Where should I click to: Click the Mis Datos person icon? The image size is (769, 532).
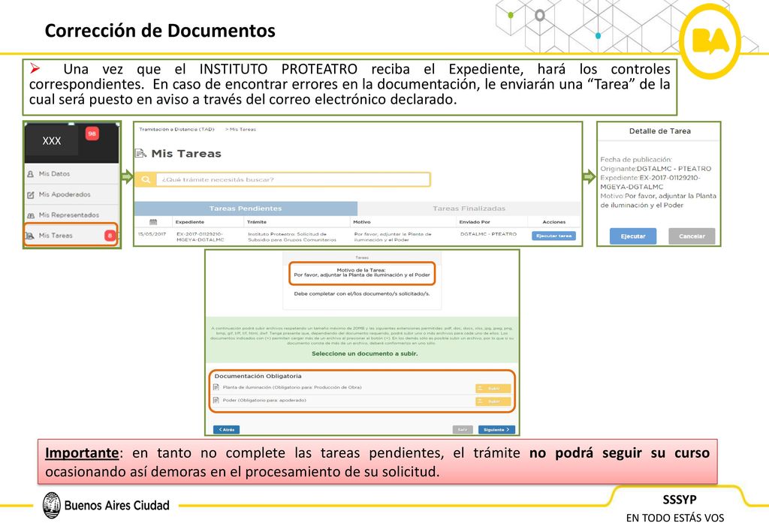coord(30,174)
